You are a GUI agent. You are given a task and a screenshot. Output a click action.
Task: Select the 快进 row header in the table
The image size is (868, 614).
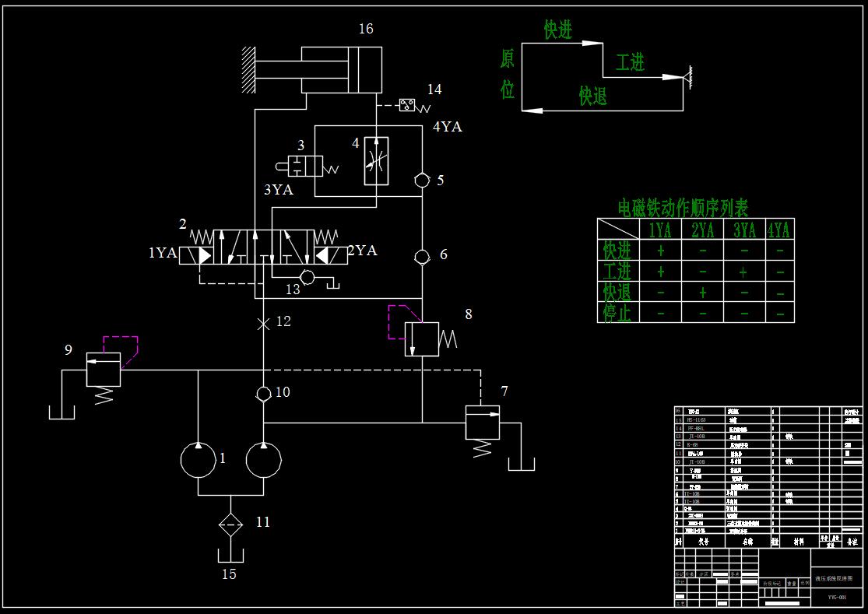[x=618, y=250]
